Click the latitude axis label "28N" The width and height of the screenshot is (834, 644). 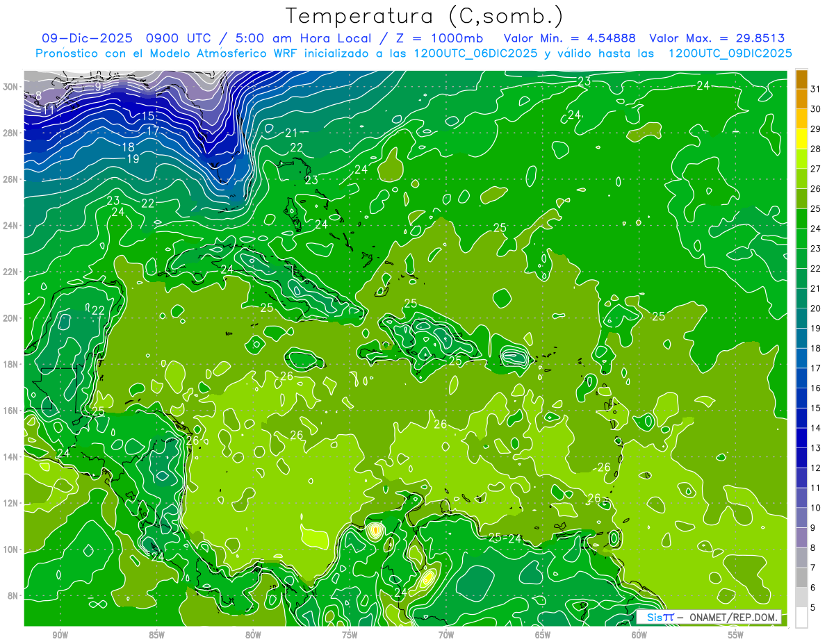11,133
